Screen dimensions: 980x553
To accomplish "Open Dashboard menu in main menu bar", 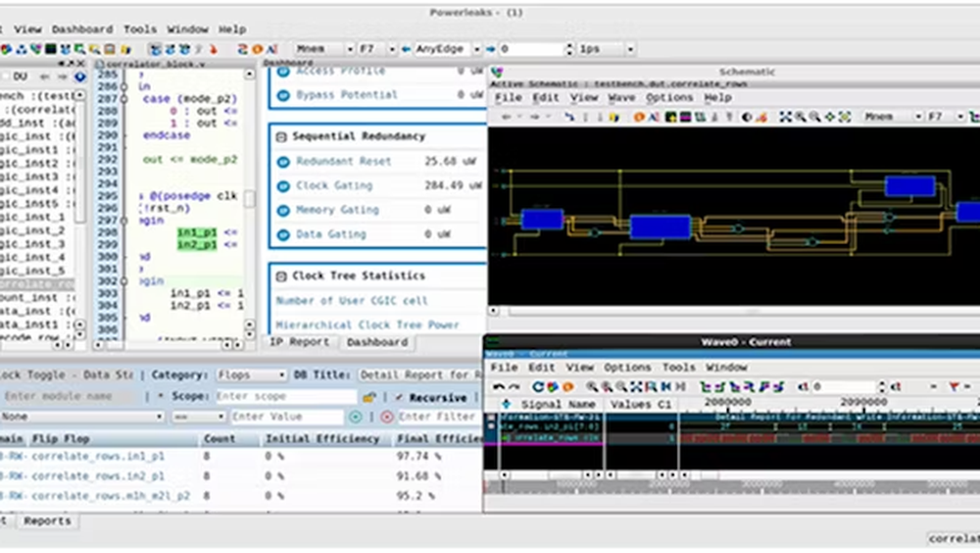I will pos(82,29).
